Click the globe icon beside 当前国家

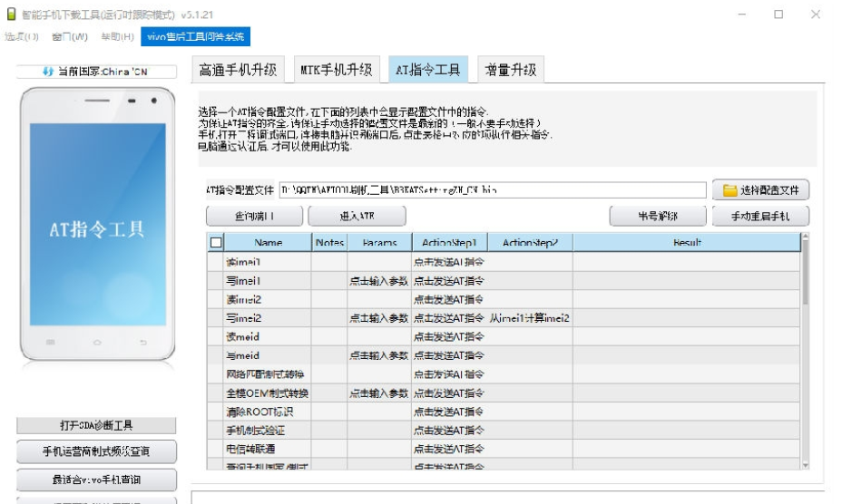click(x=47, y=72)
